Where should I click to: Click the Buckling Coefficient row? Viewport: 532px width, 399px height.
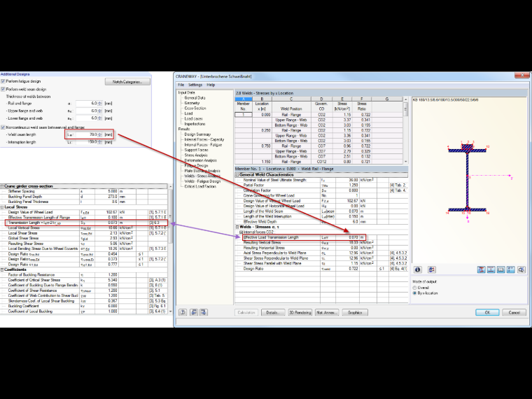(x=84, y=306)
